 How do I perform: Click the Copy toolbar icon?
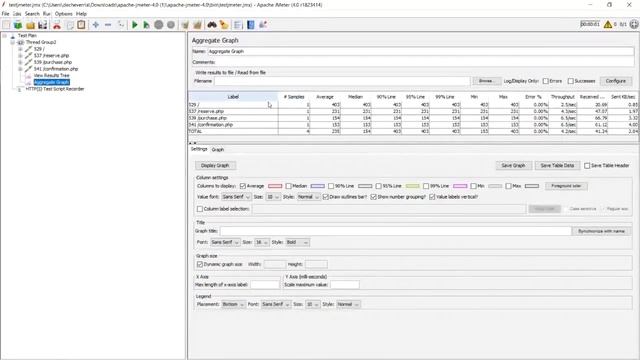point(69,25)
